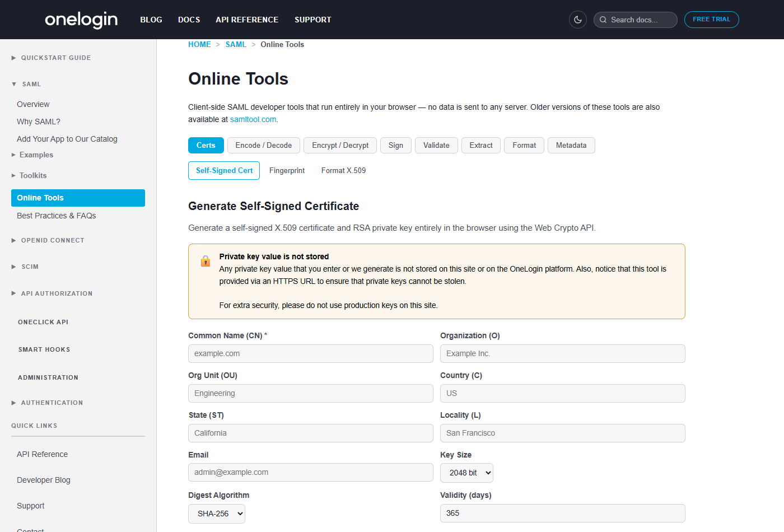This screenshot has width=784, height=532.
Task: Focus the Search docs field
Action: [636, 20]
